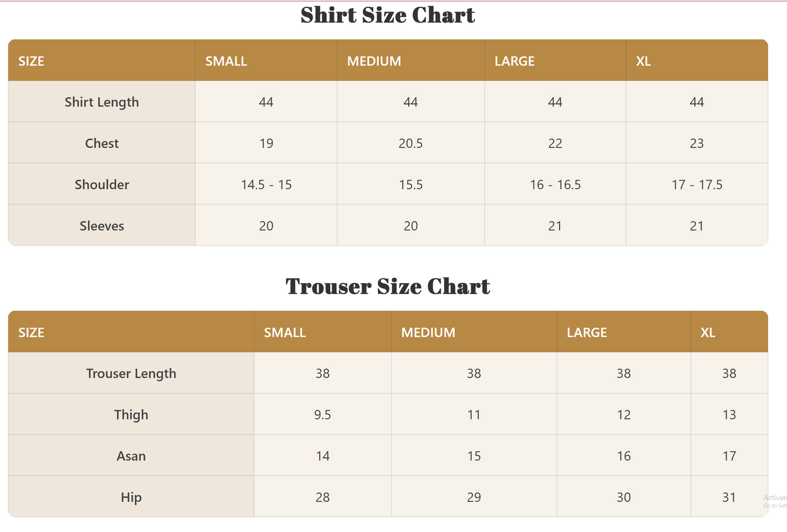Select the LARGE column header in shirt chart
Viewport: 787px width, 532px height.
click(514, 61)
